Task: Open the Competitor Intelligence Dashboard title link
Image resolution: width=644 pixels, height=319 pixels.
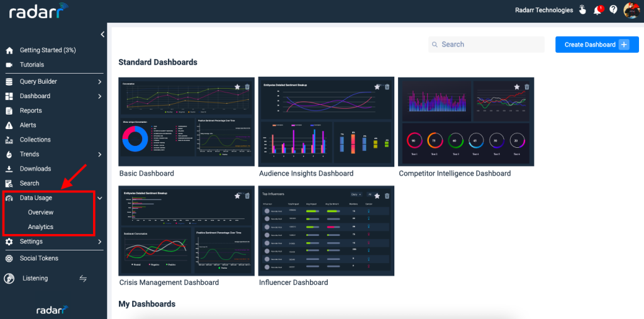Action: pyautogui.click(x=455, y=174)
